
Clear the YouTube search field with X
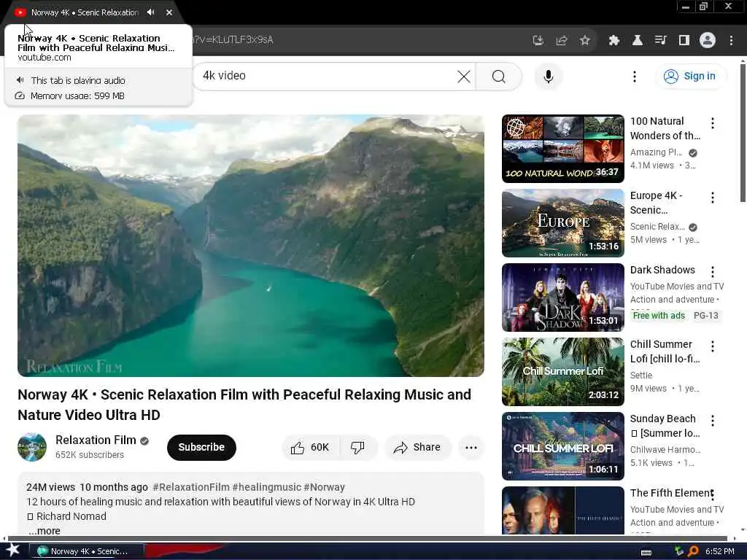[x=463, y=76]
